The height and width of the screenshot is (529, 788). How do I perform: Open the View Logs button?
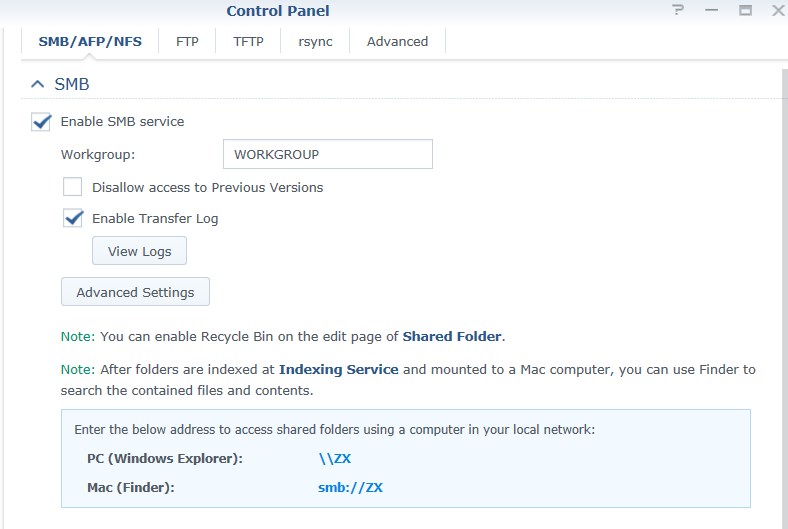click(x=139, y=251)
